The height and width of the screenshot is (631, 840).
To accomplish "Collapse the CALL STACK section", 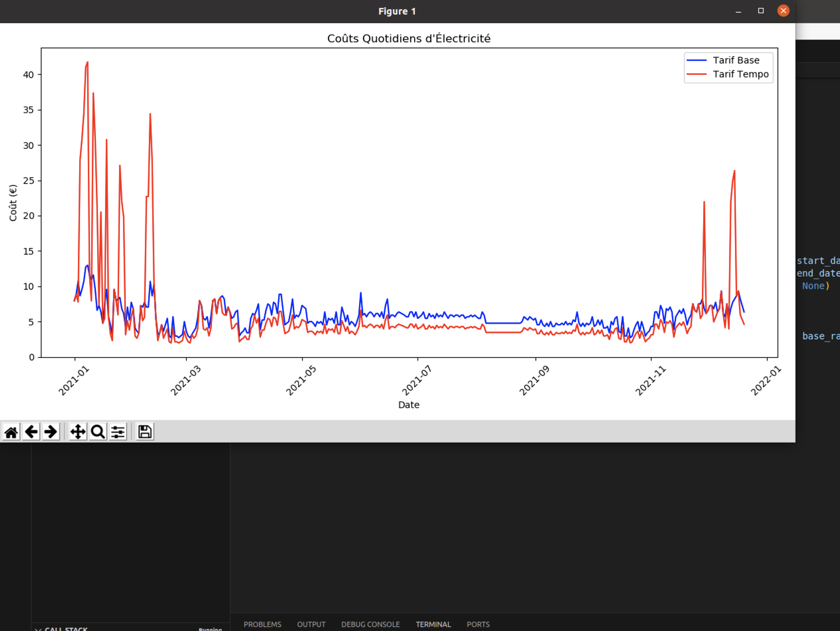I will [x=62, y=628].
